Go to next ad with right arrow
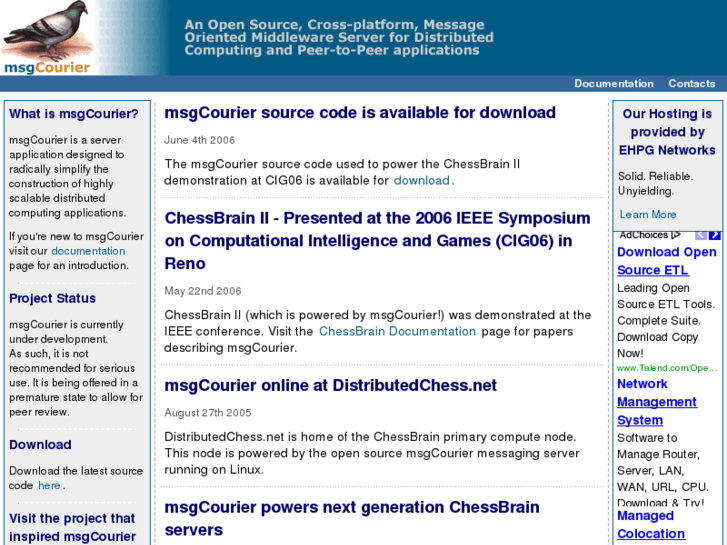This screenshot has width=727, height=545. [714, 235]
